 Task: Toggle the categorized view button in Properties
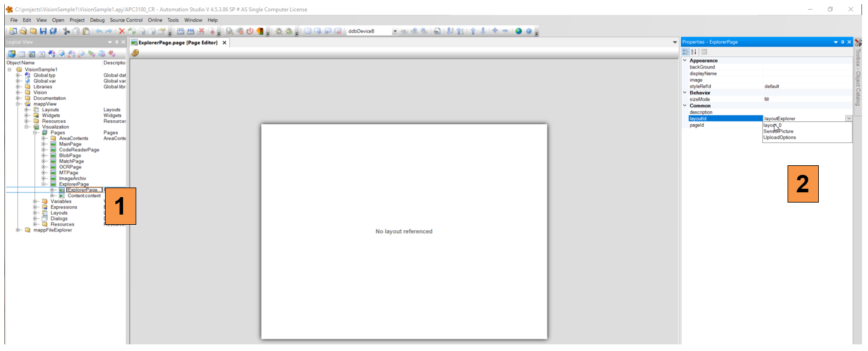(686, 52)
